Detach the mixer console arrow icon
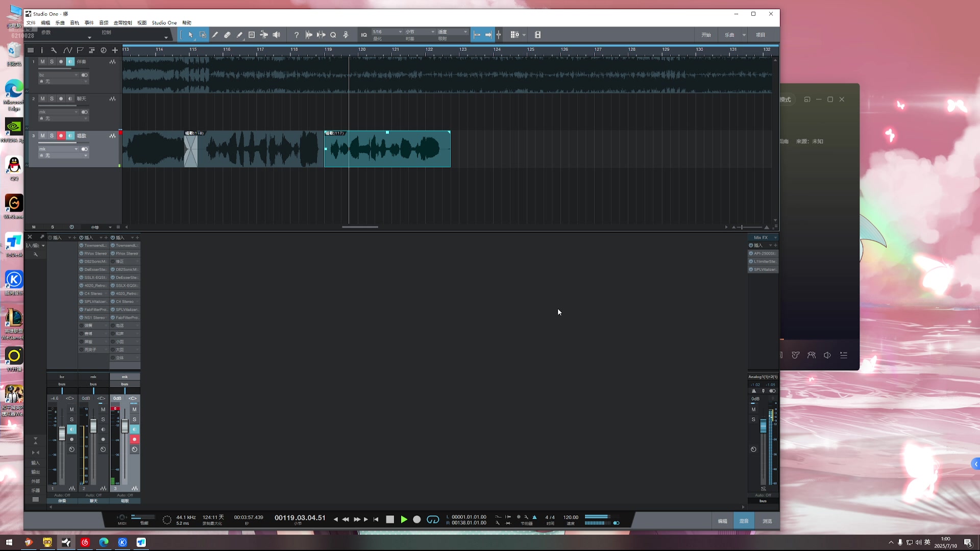Image resolution: width=980 pixels, height=551 pixels. 42,237
